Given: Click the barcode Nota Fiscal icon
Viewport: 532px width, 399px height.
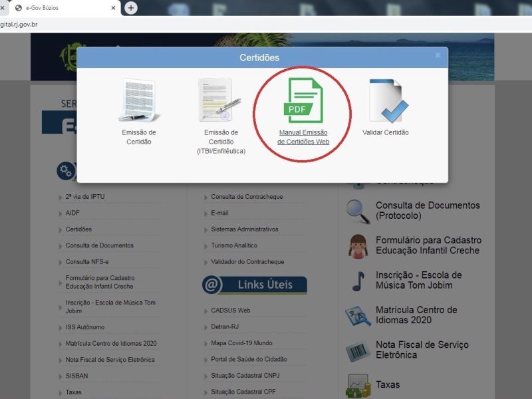Looking at the screenshot, I should [x=358, y=350].
